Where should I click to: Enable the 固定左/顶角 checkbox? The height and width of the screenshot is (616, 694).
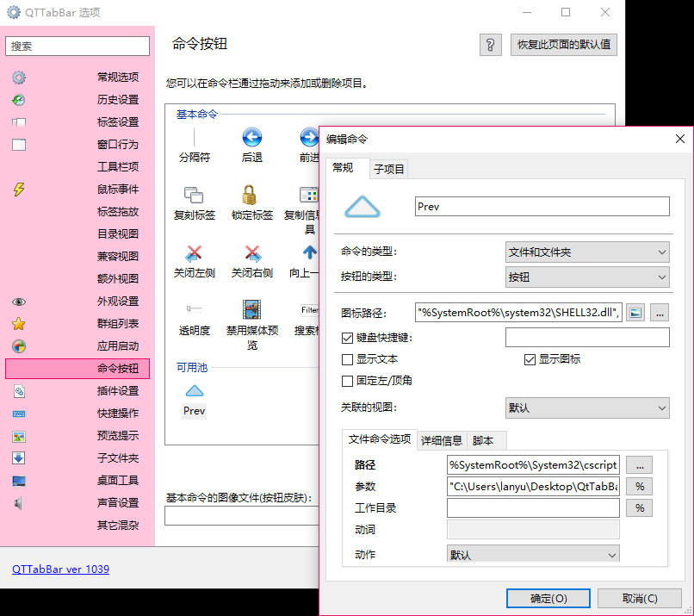347,381
